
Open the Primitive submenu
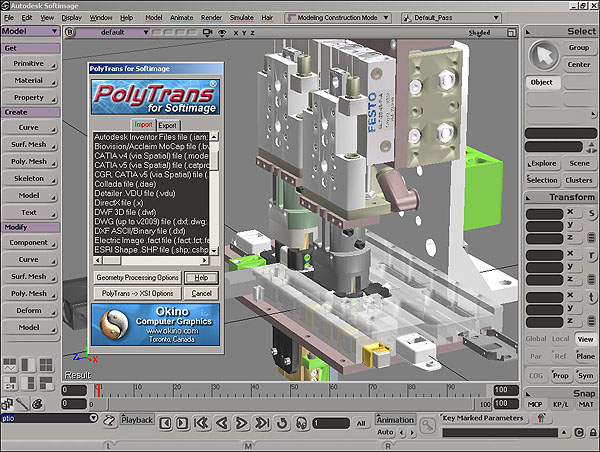pos(30,64)
